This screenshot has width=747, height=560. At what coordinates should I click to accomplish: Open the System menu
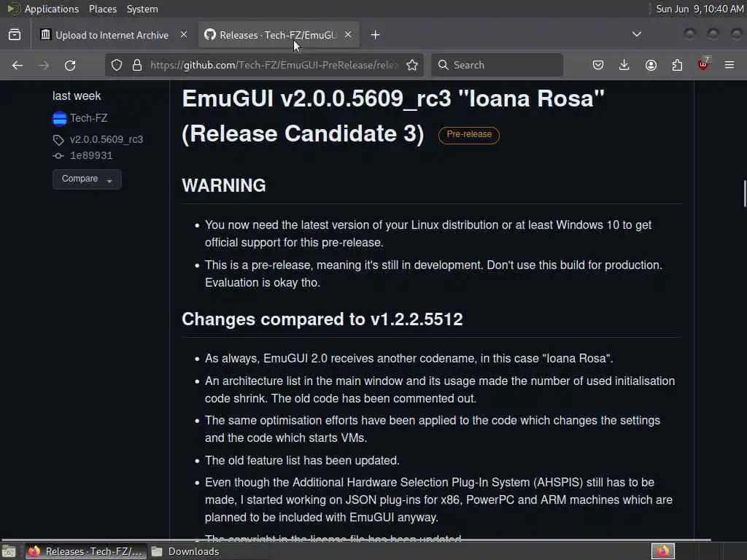142,9
